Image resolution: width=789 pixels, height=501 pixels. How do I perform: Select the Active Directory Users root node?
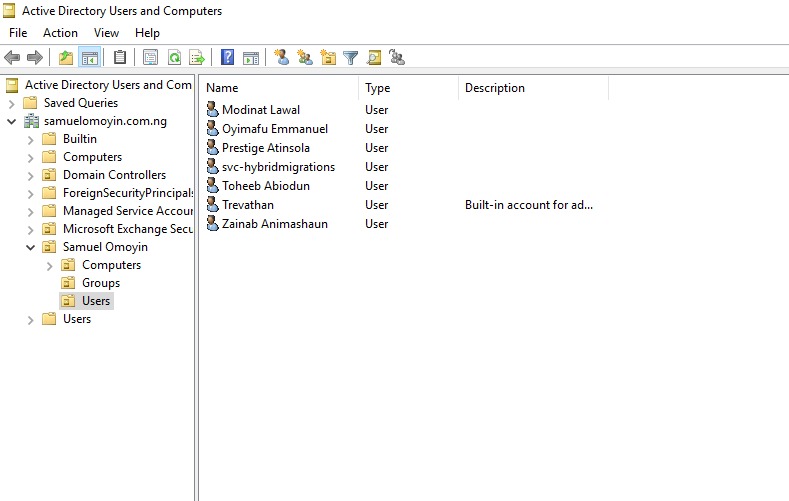pyautogui.click(x=108, y=85)
